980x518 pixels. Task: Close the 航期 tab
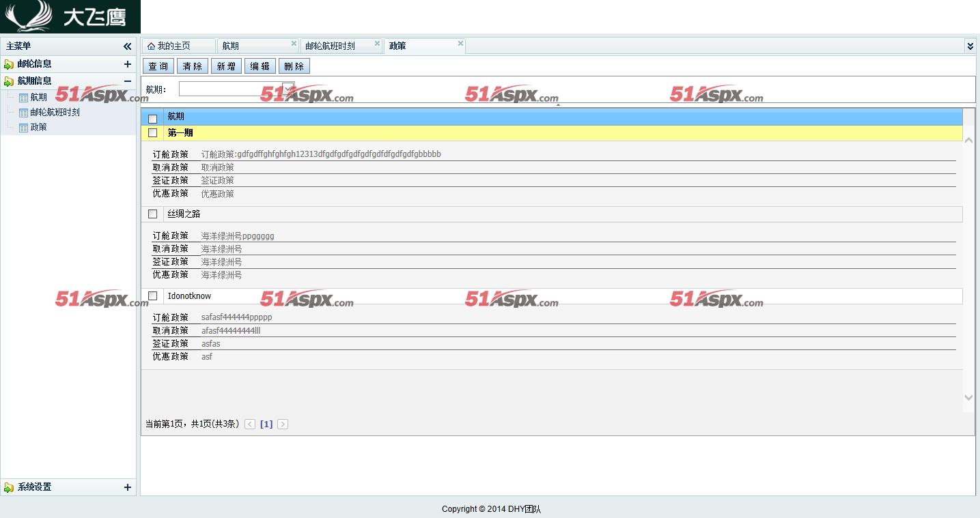tap(294, 44)
